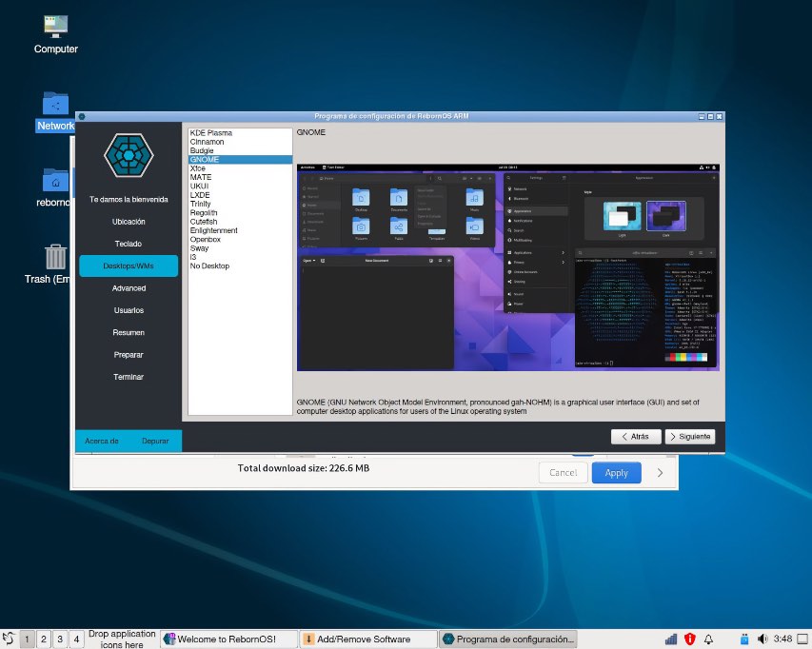Select KDE Plasma in desktop list

(240, 133)
